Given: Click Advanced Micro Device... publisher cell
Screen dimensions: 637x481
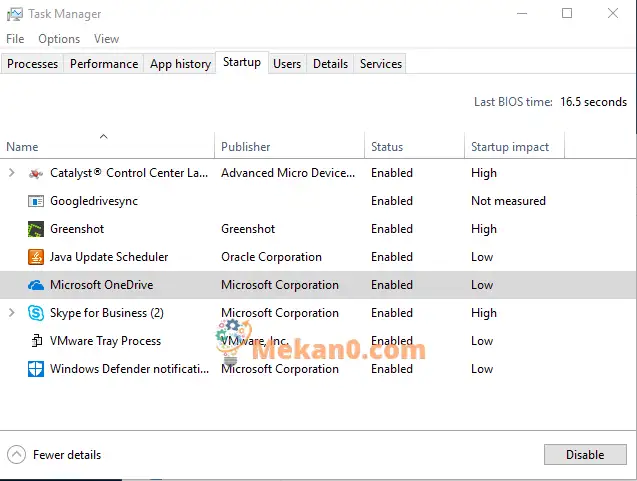Looking at the screenshot, I should tap(288, 173).
